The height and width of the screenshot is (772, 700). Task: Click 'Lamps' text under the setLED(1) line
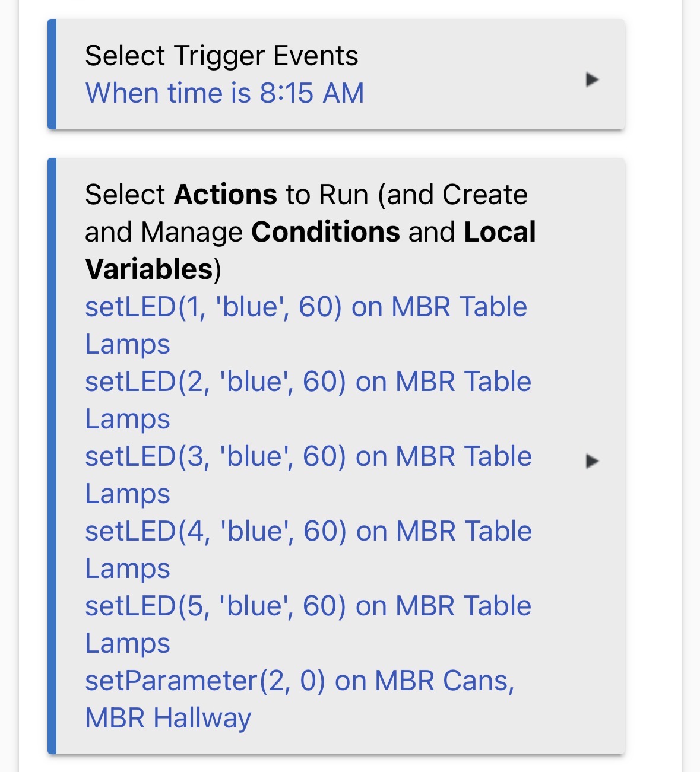pos(128,345)
